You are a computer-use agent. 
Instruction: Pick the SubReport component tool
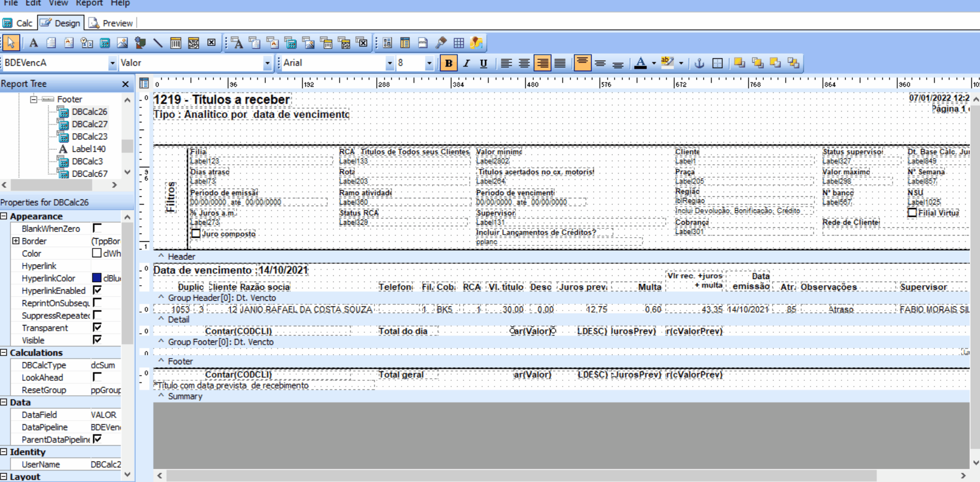[405, 43]
